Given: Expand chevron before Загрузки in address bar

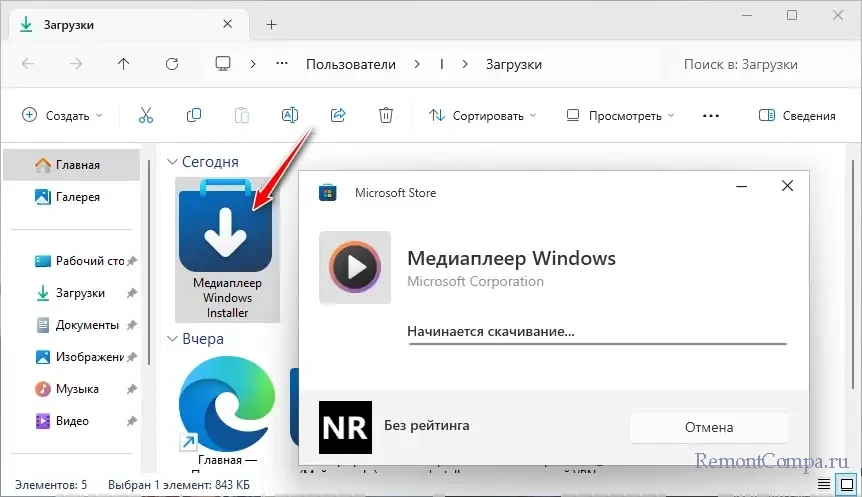Looking at the screenshot, I should click(465, 64).
